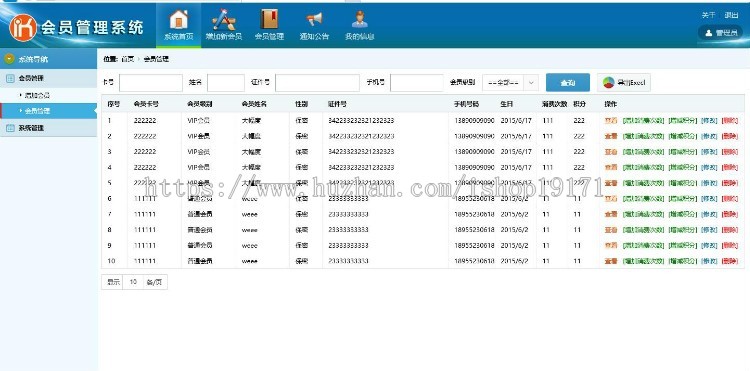Screen dimensions: 750x371
Task: Open the 我的信息 person icon
Action: click(360, 19)
